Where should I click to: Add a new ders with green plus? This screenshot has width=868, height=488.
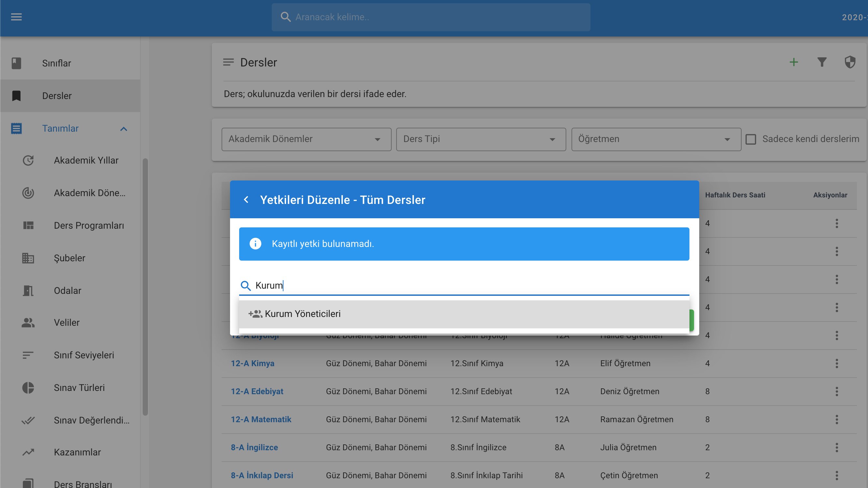[x=793, y=62]
